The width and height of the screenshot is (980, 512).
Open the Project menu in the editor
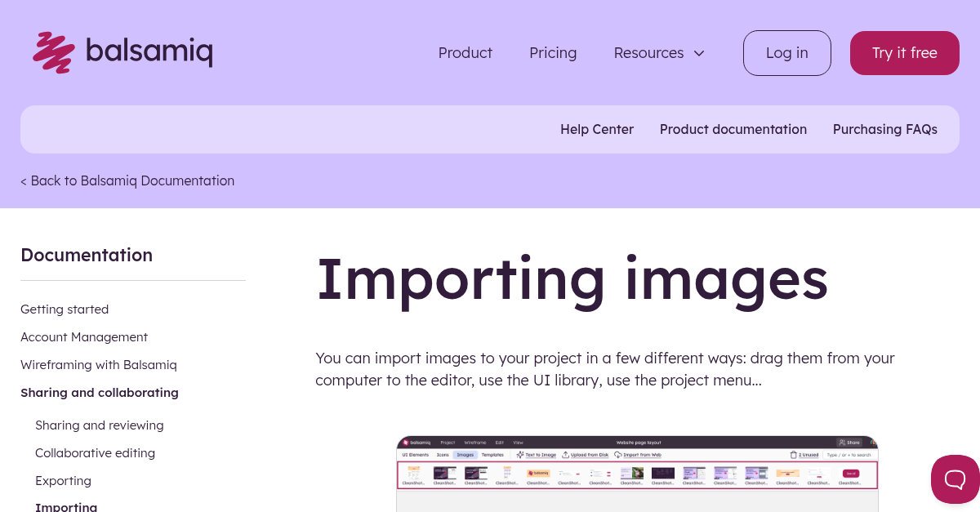click(447, 442)
